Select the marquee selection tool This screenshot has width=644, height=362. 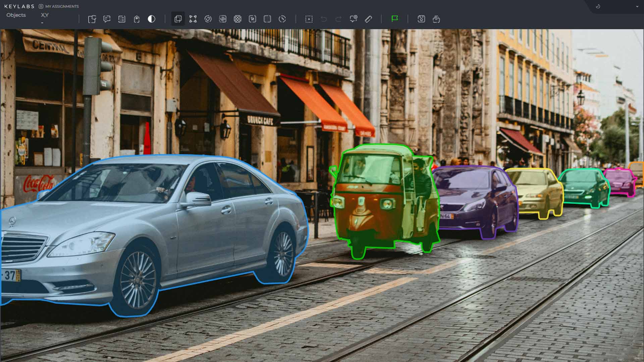point(309,19)
